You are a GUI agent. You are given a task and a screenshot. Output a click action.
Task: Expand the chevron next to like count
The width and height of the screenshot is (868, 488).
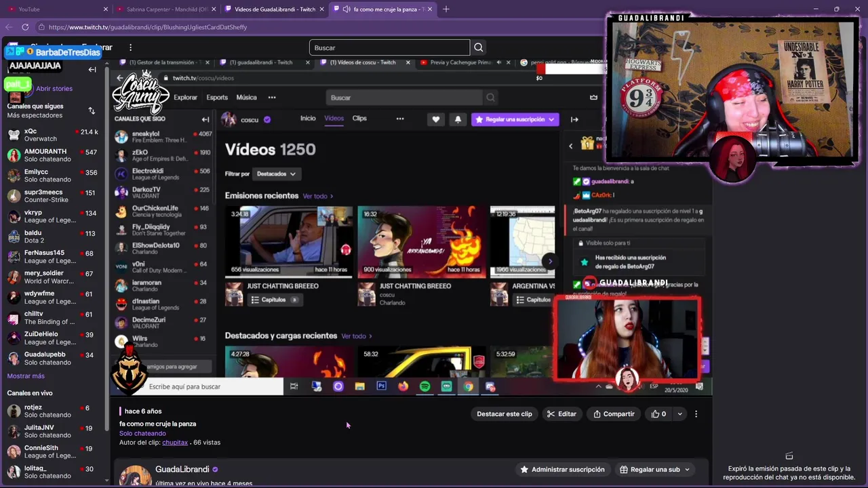point(679,414)
